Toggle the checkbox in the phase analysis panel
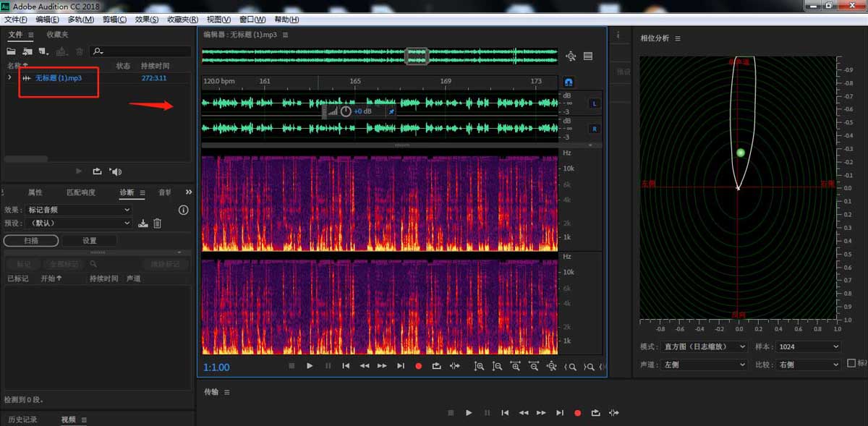 (x=851, y=363)
